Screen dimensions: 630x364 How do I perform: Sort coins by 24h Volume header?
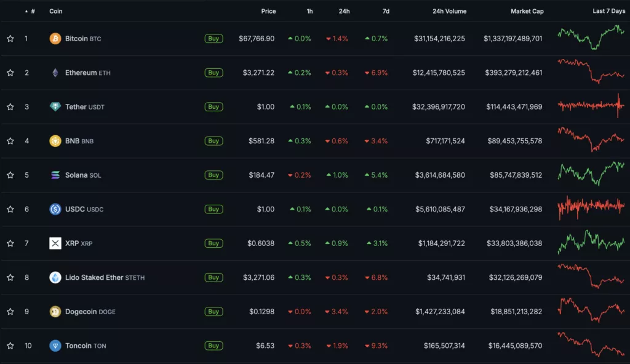pyautogui.click(x=449, y=11)
